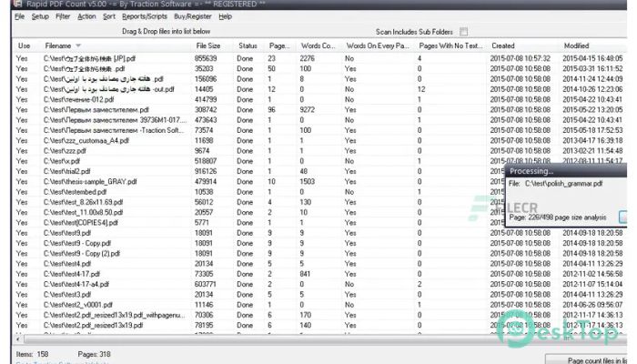
Task: Select row C:\test\x.pdf
Action: 320,161
